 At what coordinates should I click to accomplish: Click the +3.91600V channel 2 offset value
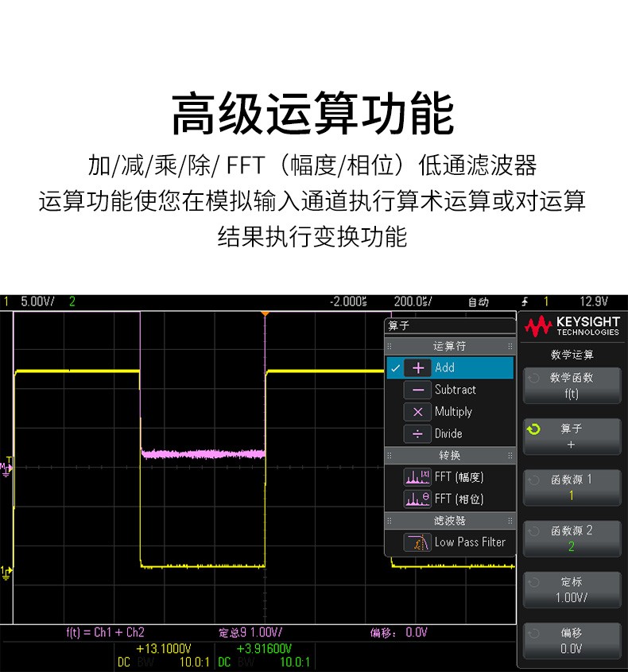pos(264,649)
